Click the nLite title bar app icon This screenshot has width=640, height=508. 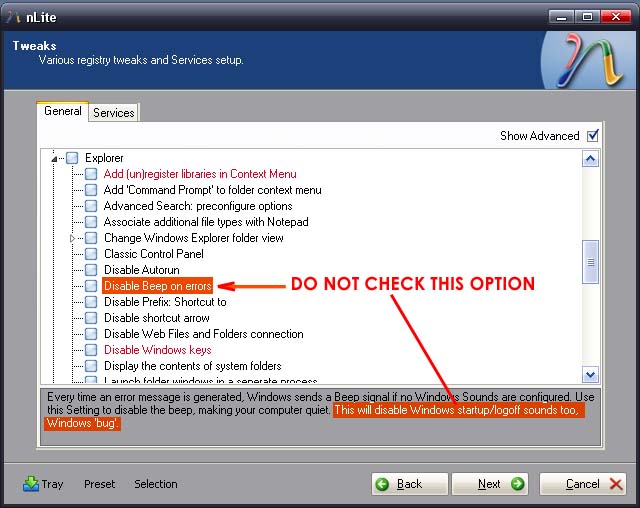click(x=13, y=17)
